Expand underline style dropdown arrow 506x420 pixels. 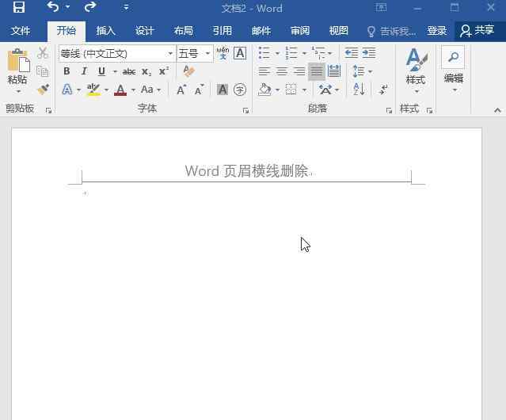click(x=115, y=71)
